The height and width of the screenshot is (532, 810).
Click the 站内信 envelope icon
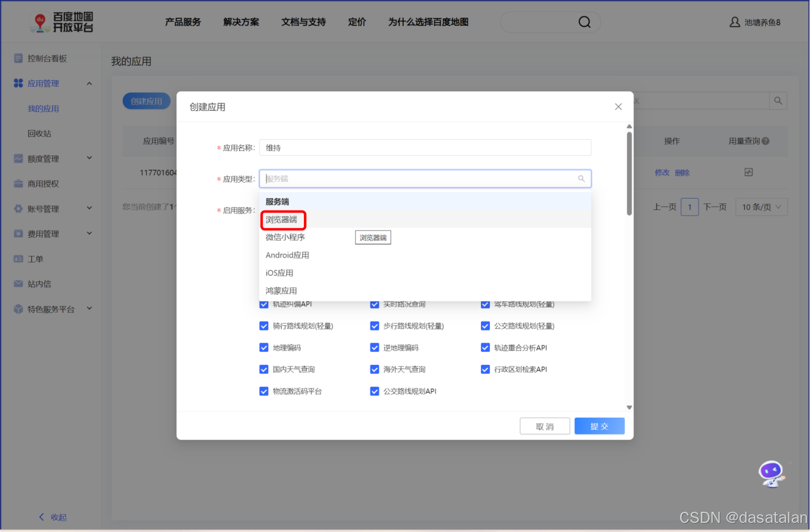click(x=18, y=284)
